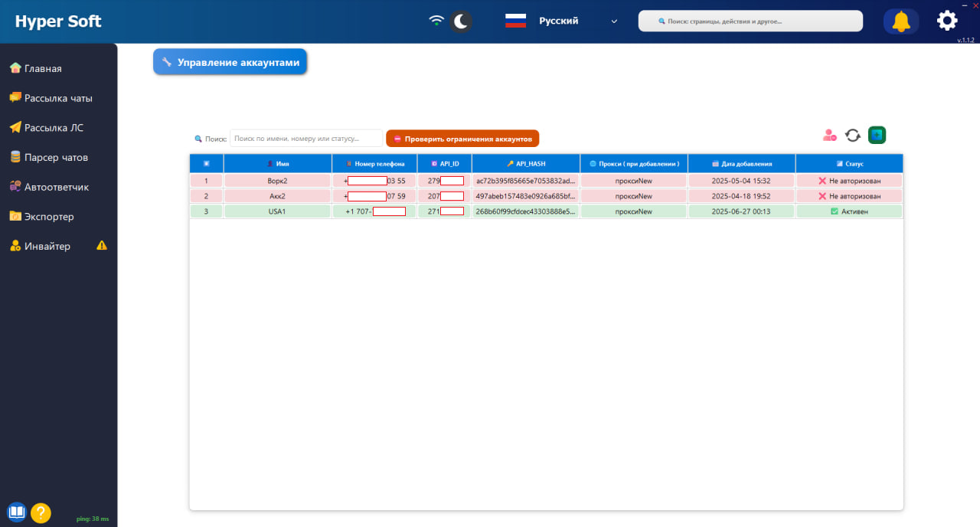Image resolution: width=980 pixels, height=527 pixels.
Task: Expand the Русский language dropdown
Action: tap(578, 21)
